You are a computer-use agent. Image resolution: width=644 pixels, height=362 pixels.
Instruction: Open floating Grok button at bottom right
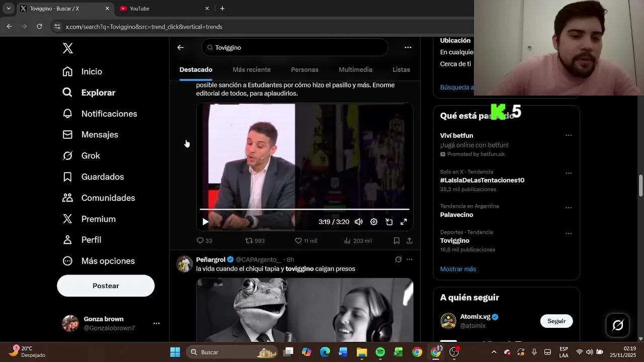point(618,325)
